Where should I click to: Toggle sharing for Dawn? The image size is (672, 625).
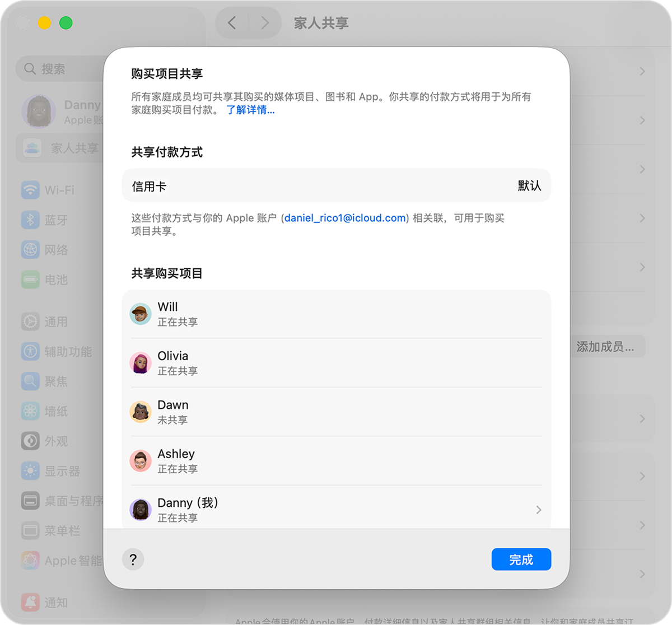click(x=336, y=412)
